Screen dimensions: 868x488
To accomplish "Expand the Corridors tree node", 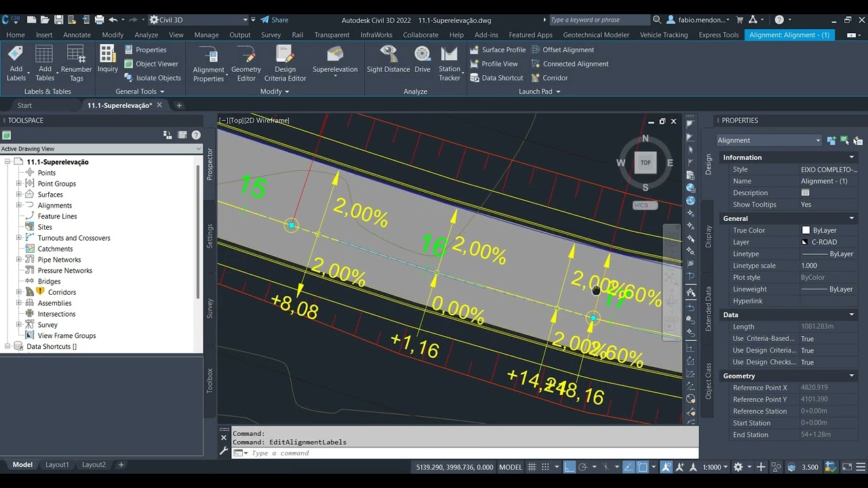I will 19,292.
